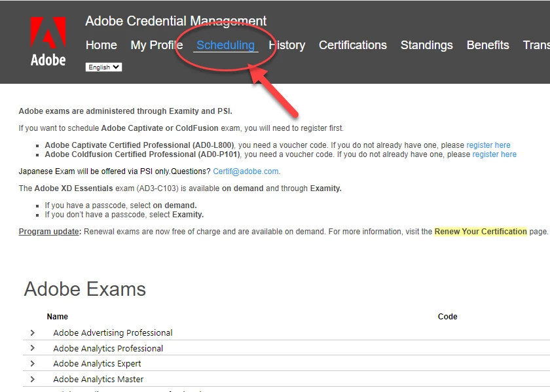The width and height of the screenshot is (550, 392).
Task: Click register here link for Captivate exam
Action: coord(488,145)
